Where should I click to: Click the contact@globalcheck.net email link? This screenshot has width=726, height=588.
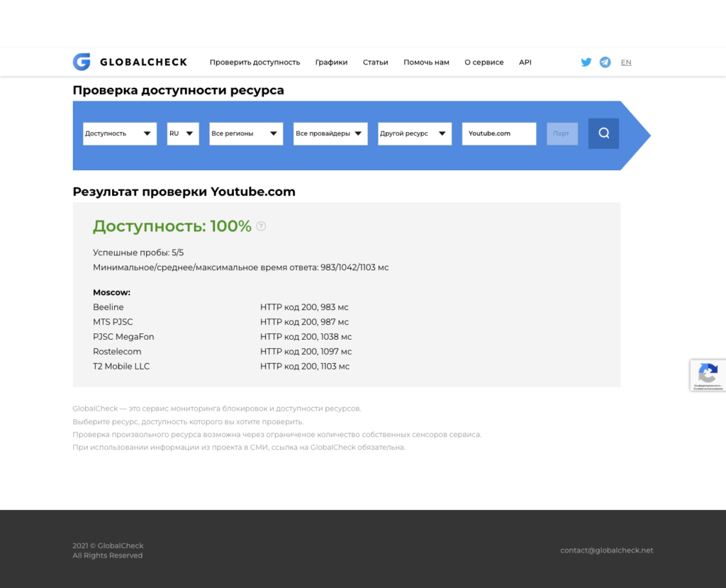(606, 550)
